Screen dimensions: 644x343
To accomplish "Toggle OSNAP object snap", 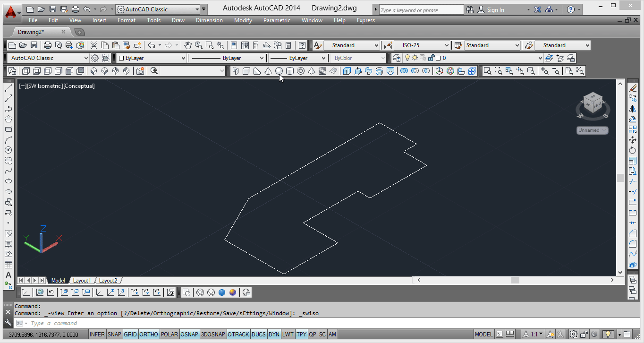I will point(189,334).
